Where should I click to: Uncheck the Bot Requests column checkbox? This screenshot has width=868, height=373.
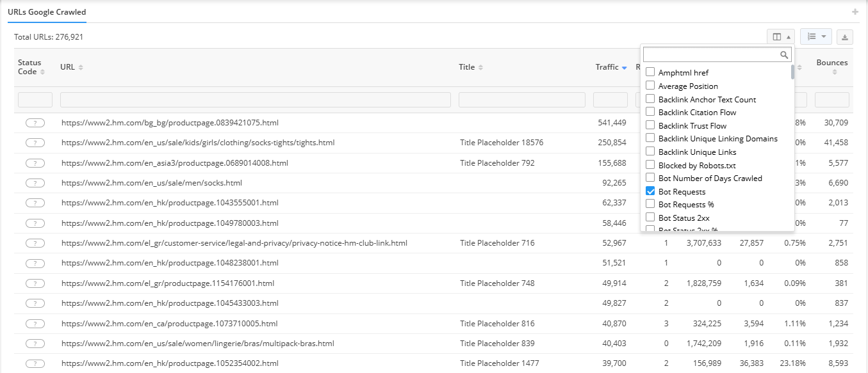pyautogui.click(x=650, y=191)
